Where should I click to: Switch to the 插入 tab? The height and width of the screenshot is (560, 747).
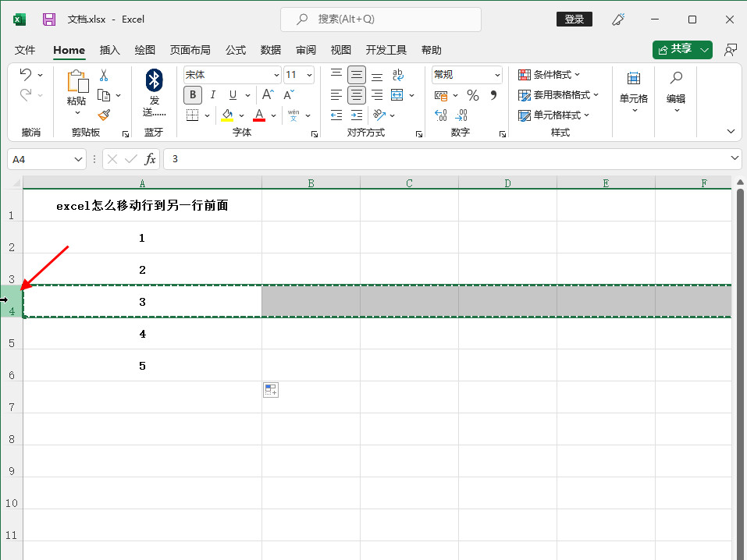coord(109,50)
